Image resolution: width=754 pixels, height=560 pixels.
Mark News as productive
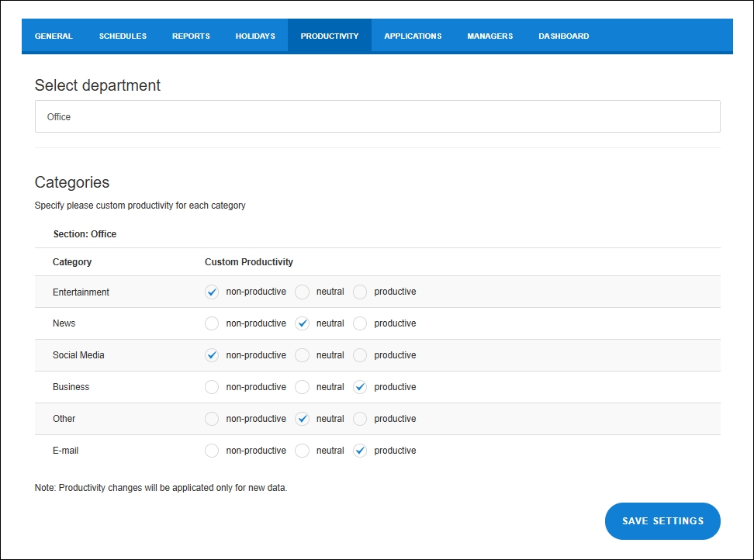(360, 323)
